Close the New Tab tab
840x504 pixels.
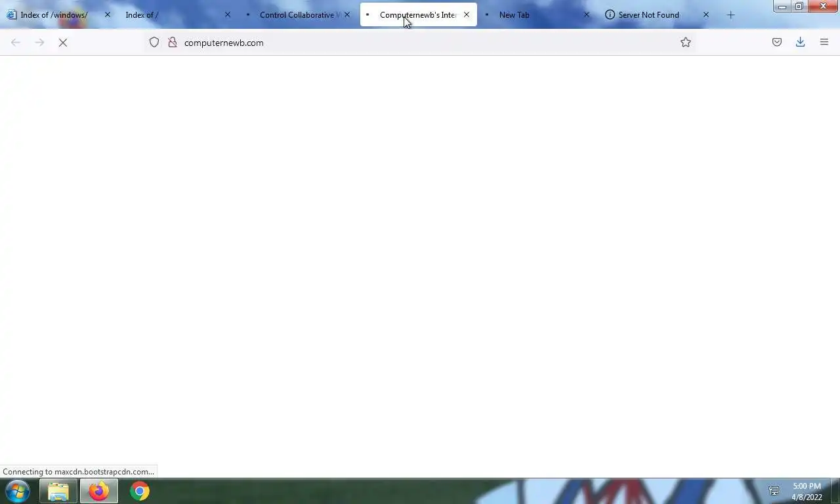click(x=587, y=14)
